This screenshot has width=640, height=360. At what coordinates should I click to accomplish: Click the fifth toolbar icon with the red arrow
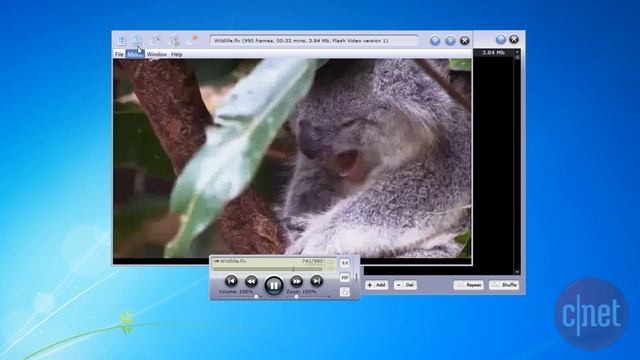point(192,40)
